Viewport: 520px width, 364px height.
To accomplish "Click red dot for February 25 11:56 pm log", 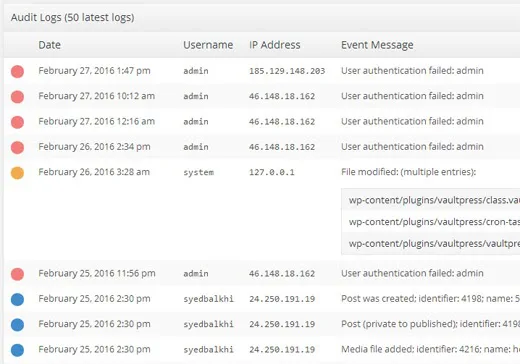I will tap(17, 274).
